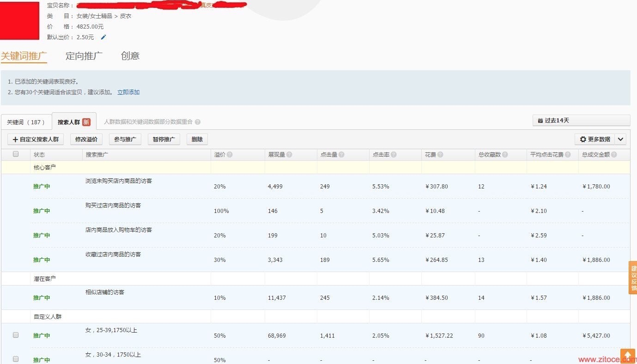Open the 更多数据 settings button
637x364 pixels.
[x=595, y=140]
